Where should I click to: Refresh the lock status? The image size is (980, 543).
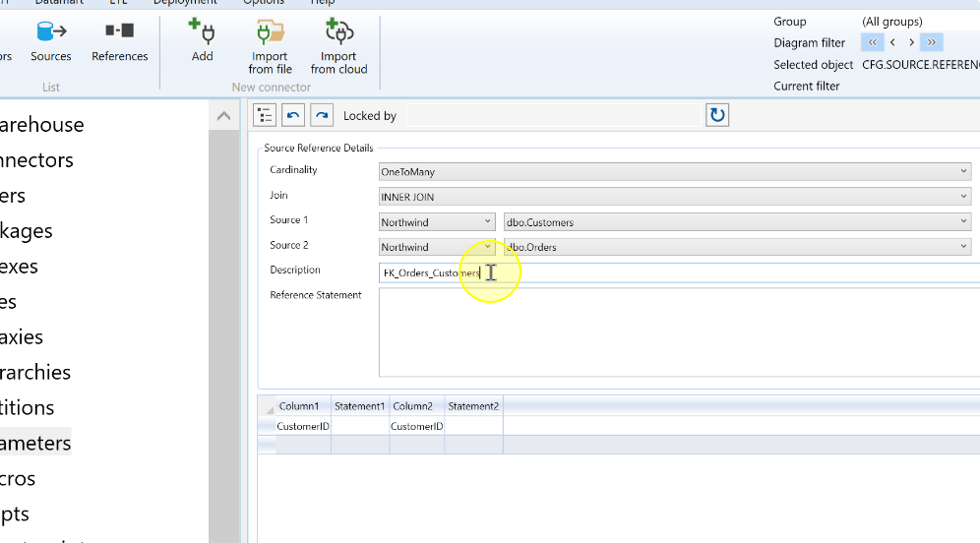click(x=717, y=115)
